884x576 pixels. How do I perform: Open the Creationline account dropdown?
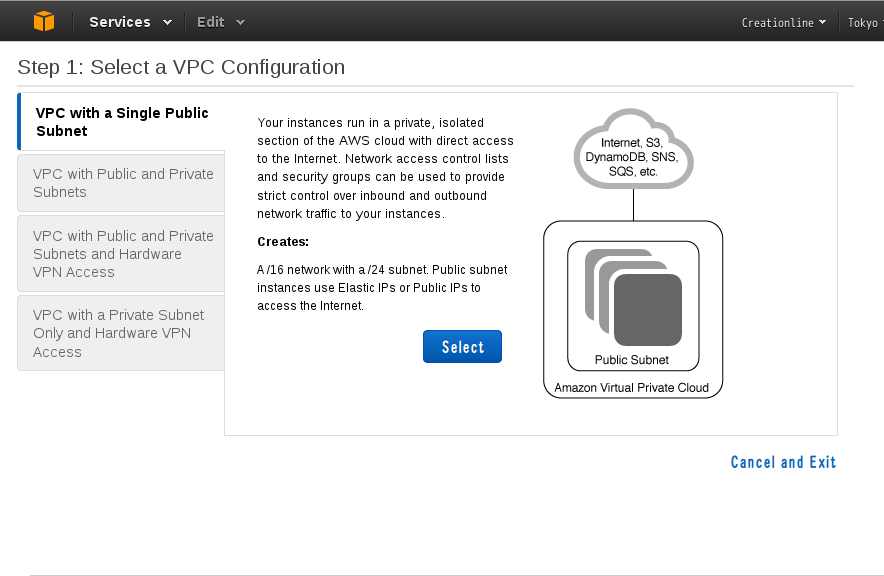pyautogui.click(x=784, y=23)
